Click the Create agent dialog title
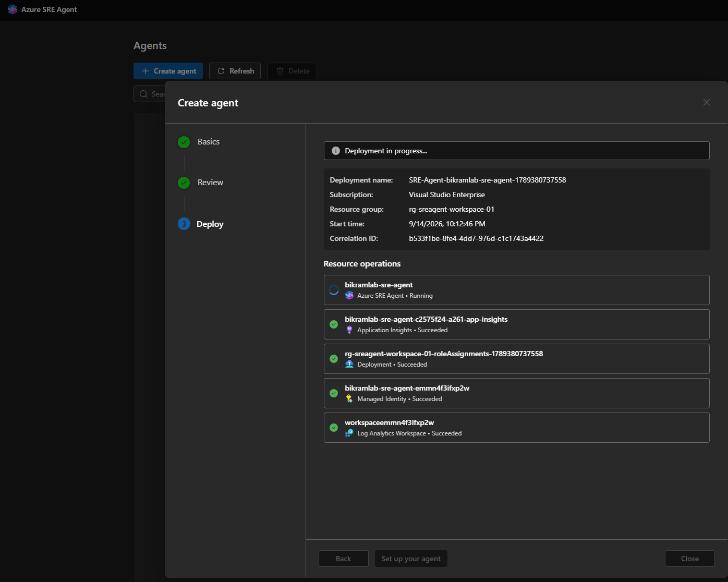The image size is (728, 582). coord(208,103)
